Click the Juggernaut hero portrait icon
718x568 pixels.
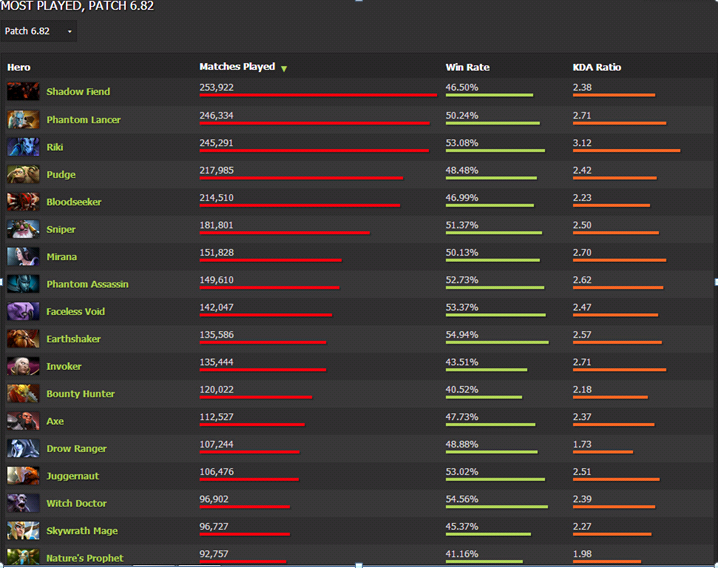pos(23,476)
